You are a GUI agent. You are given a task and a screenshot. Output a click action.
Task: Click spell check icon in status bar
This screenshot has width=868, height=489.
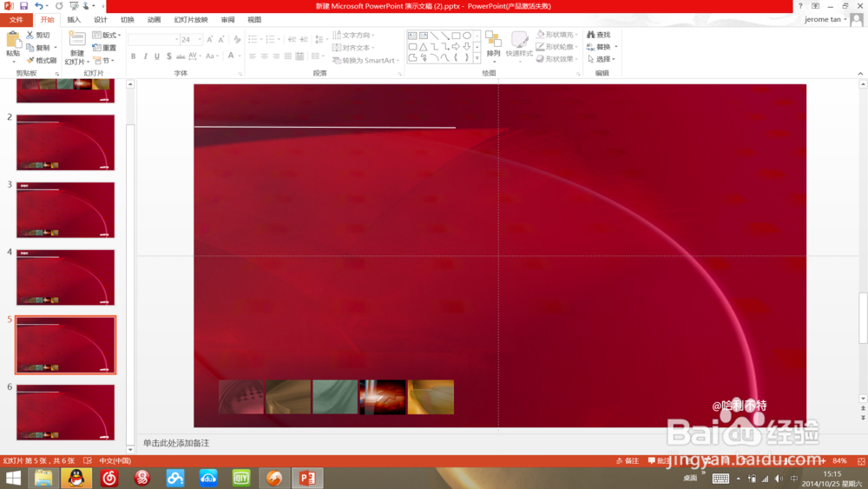point(88,460)
